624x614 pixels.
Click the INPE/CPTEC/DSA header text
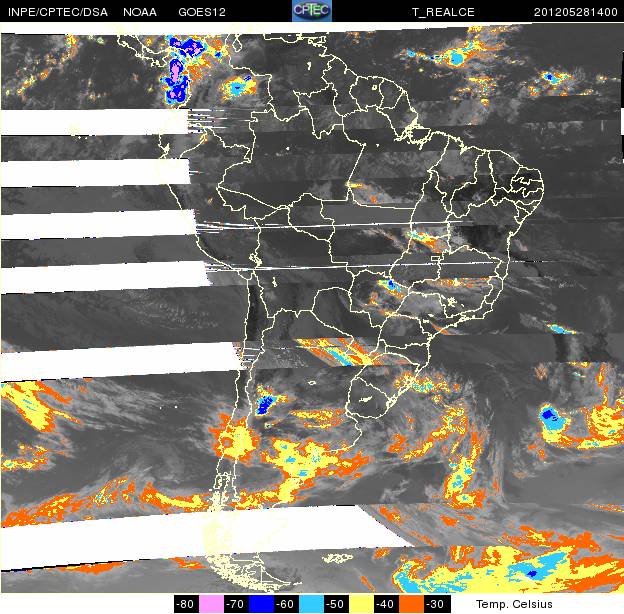click(x=58, y=12)
